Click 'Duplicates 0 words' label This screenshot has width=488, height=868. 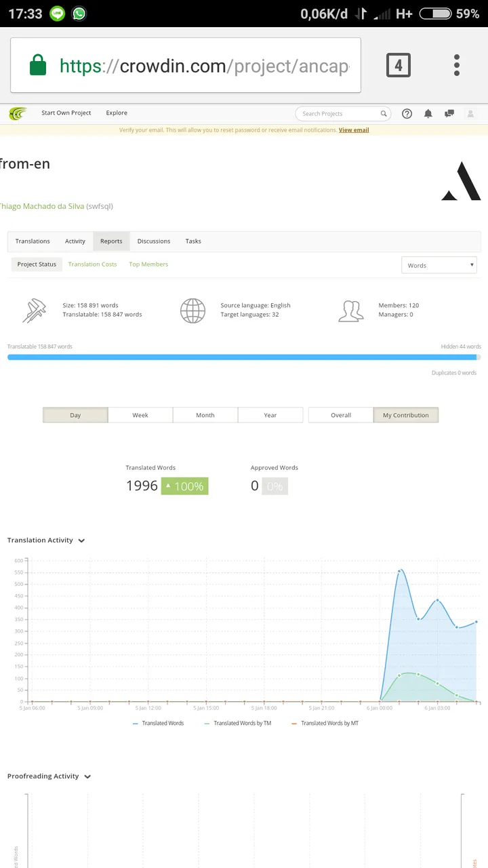tap(454, 373)
